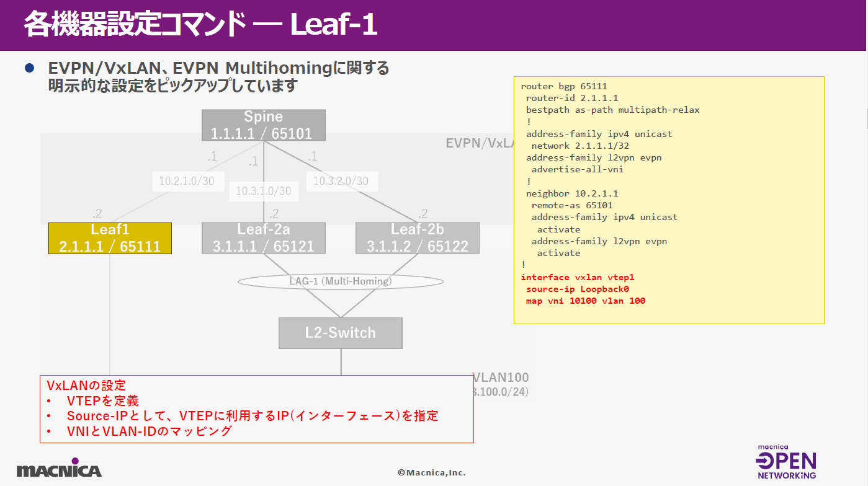868x486 pixels.
Task: Select "bestpath as-path multipath-relax" line
Action: pyautogui.click(x=613, y=110)
